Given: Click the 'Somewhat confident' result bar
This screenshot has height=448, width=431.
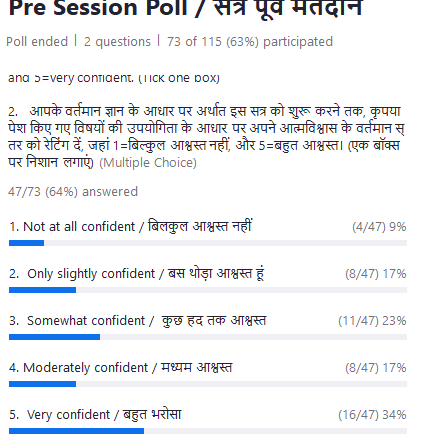Looking at the screenshot, I should [208, 337].
